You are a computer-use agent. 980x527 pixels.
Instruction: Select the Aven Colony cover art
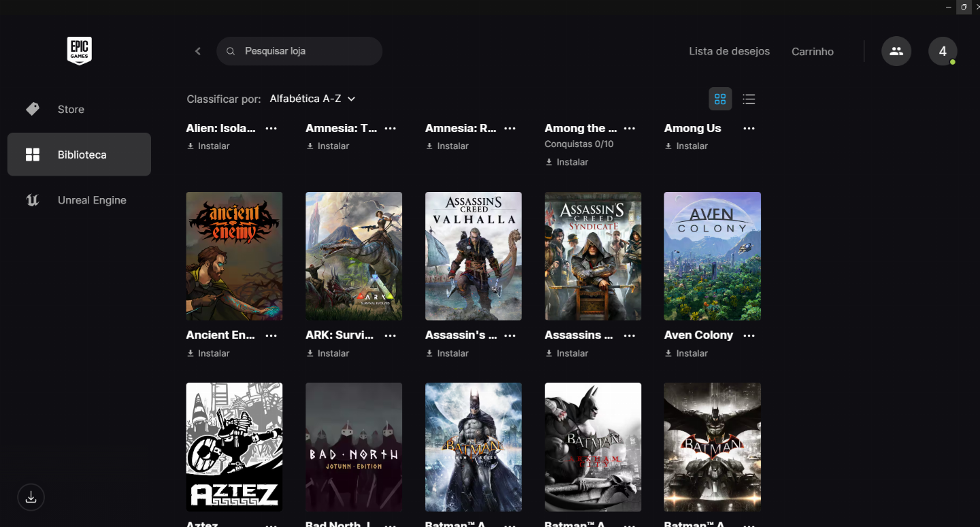pos(713,256)
